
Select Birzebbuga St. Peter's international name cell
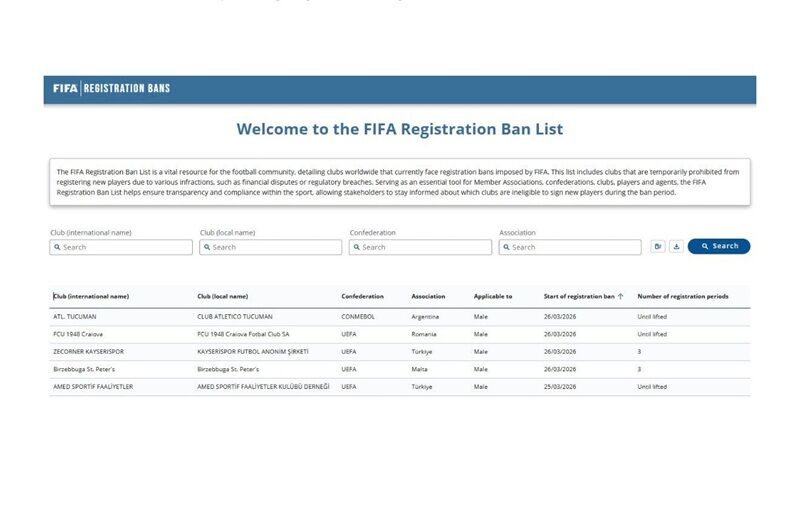pos(84,369)
